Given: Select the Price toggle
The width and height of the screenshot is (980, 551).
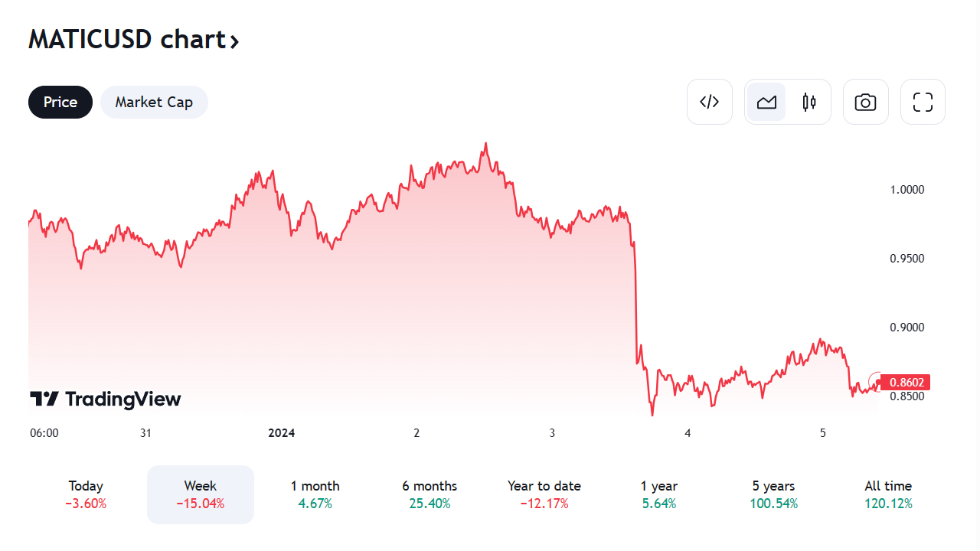Looking at the screenshot, I should (60, 102).
